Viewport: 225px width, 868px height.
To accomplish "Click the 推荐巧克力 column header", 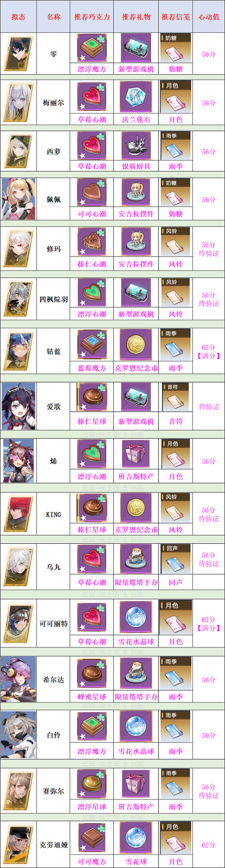I will tap(92, 17).
